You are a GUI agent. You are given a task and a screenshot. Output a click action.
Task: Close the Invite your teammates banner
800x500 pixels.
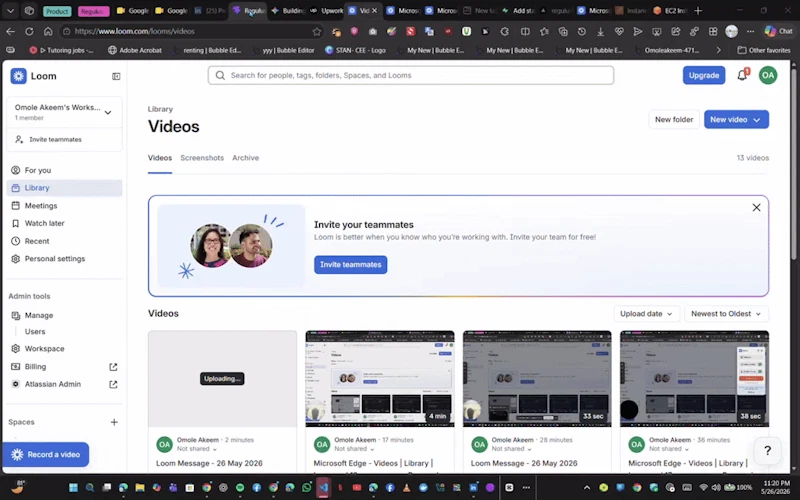pyautogui.click(x=756, y=207)
